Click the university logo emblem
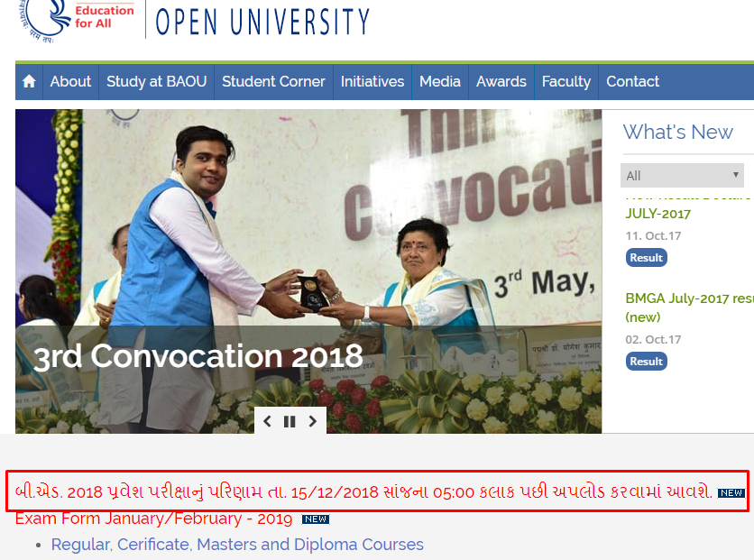 pyautogui.click(x=44, y=20)
